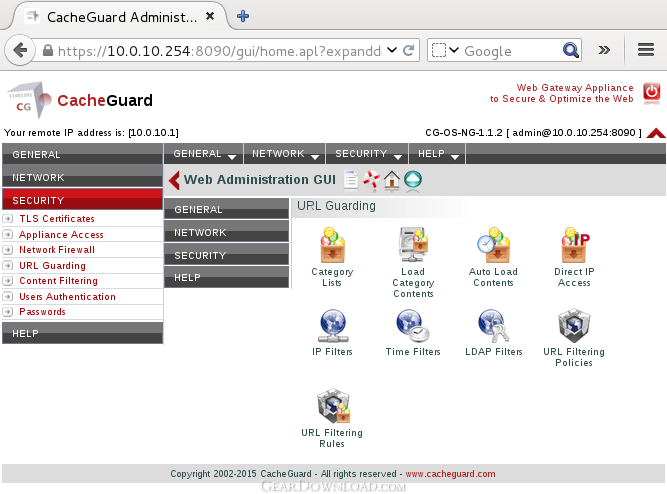Open Content Filtering link

(58, 281)
